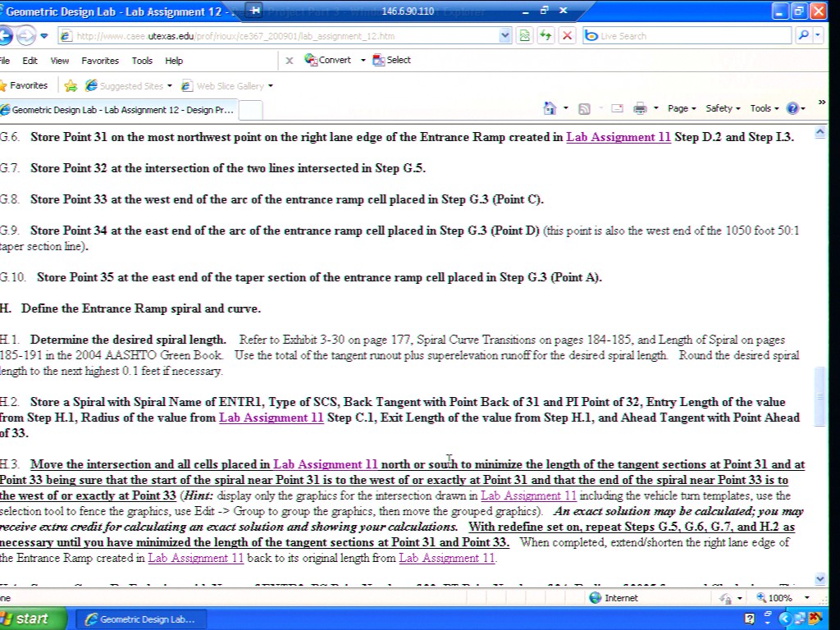Open the Windows start button
The image size is (840, 630).
click(31, 619)
